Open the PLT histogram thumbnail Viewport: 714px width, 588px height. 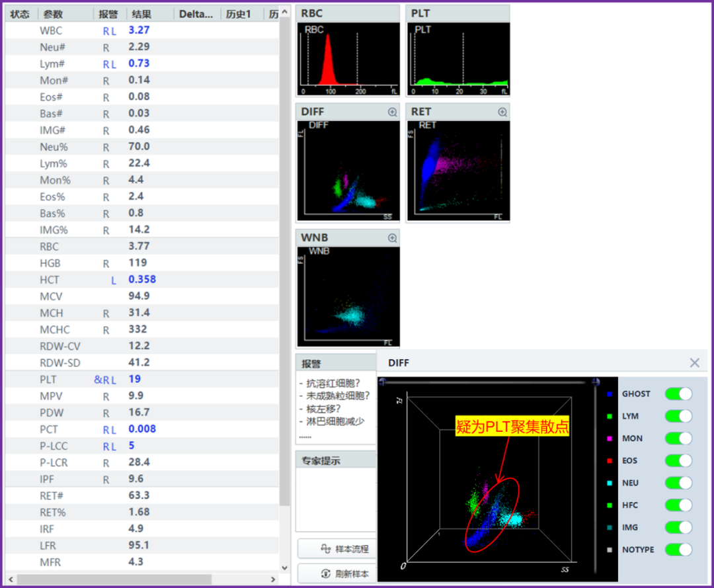(x=458, y=60)
